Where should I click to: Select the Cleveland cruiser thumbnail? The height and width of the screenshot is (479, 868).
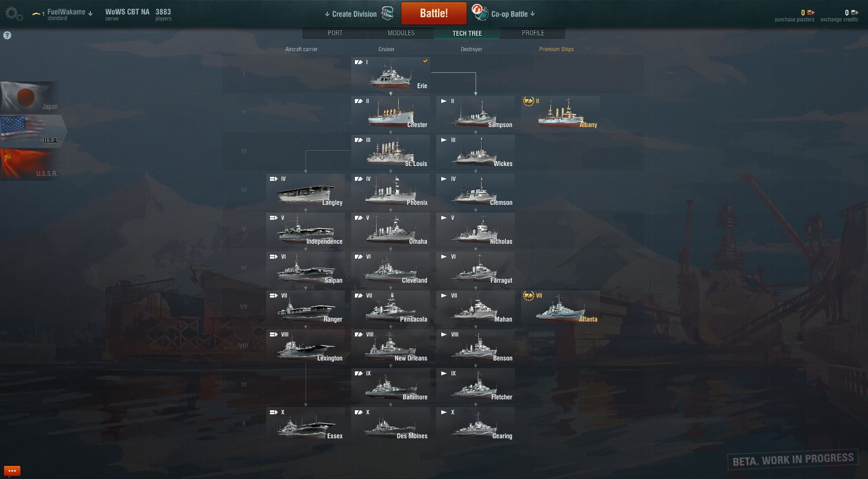391,269
